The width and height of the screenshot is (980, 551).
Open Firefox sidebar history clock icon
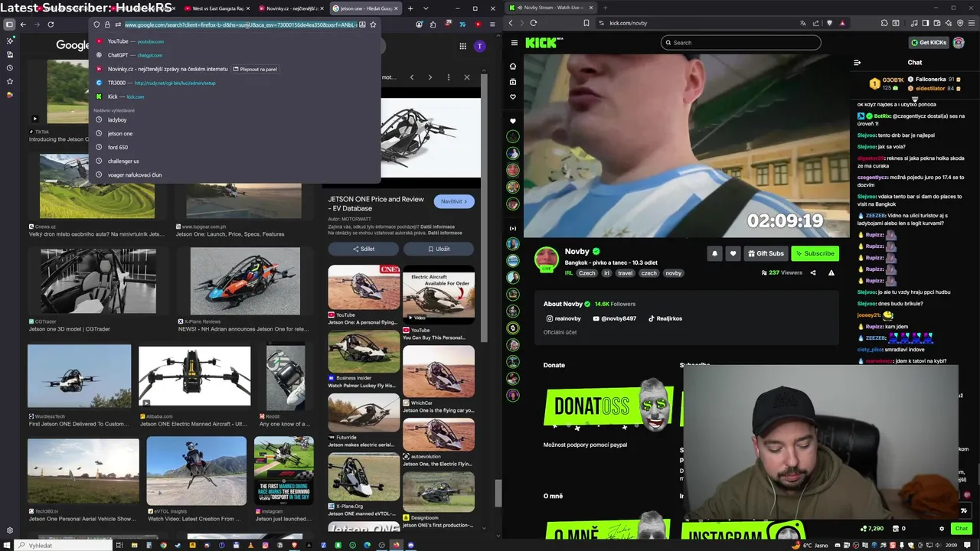coord(9,68)
